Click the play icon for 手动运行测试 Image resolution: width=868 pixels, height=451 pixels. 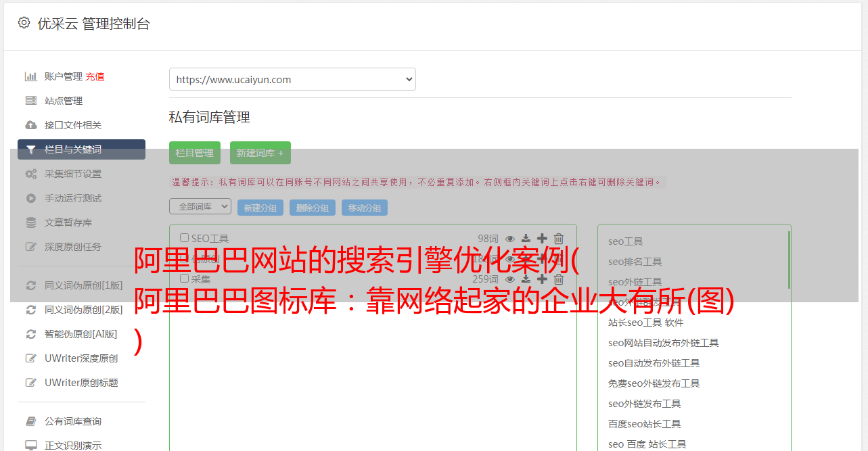pyautogui.click(x=31, y=198)
